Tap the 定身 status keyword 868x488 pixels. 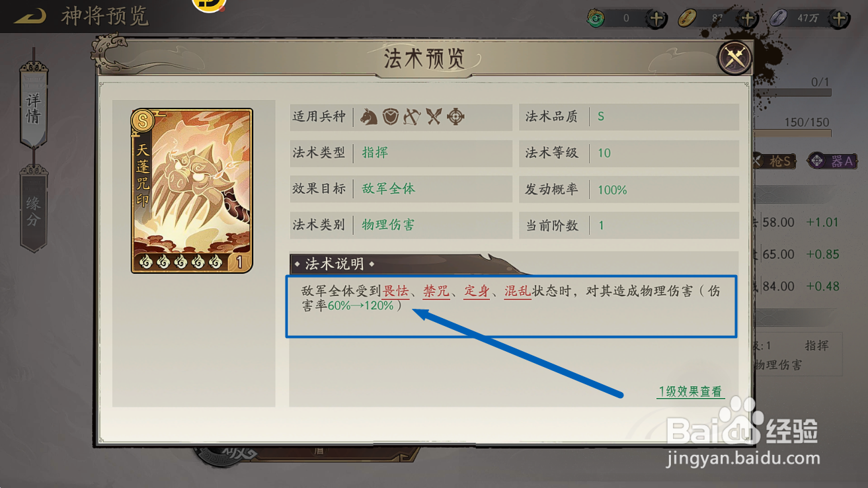[477, 291]
